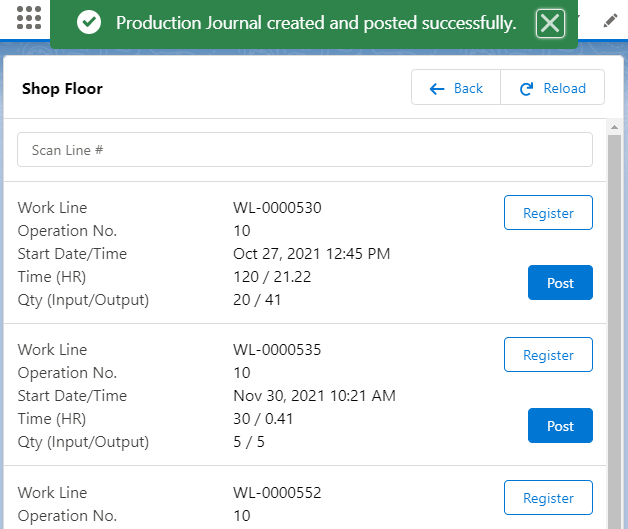Viewport: 628px width, 529px height.
Task: Click the Shop Floor heading
Action: coord(62,89)
